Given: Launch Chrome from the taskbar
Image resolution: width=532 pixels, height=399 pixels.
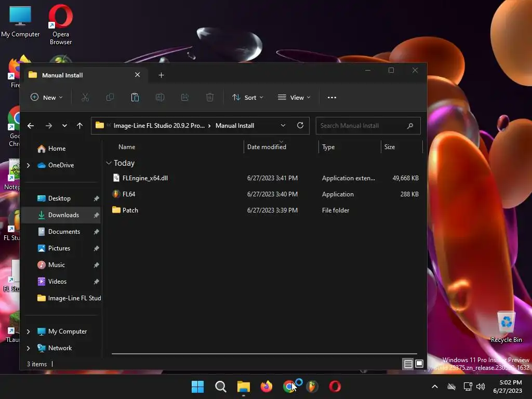Looking at the screenshot, I should (x=289, y=387).
